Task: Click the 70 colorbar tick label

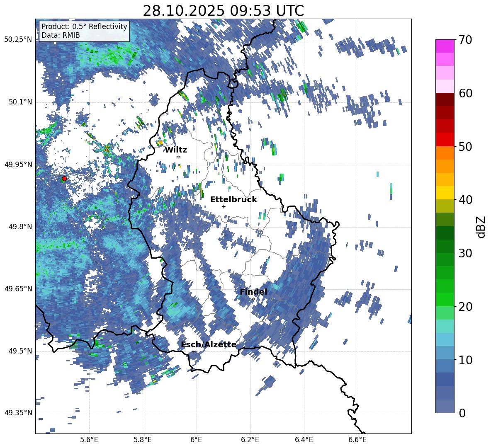Action: tap(466, 40)
